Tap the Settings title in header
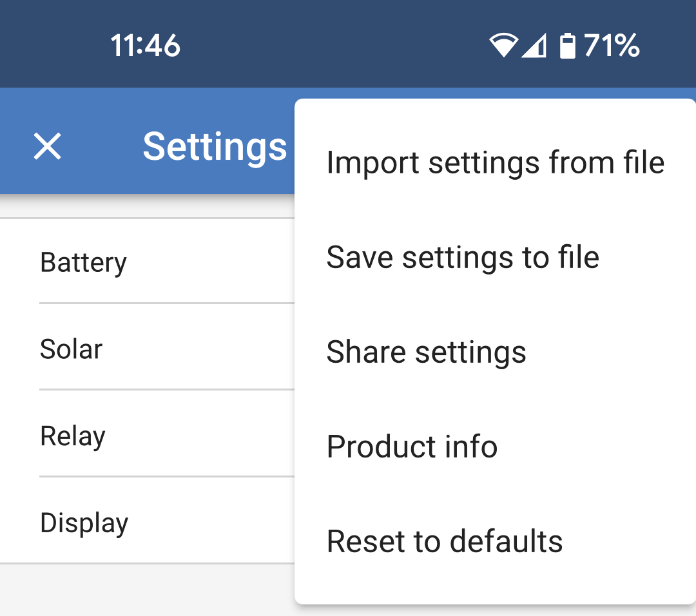The image size is (696, 616). 215,147
